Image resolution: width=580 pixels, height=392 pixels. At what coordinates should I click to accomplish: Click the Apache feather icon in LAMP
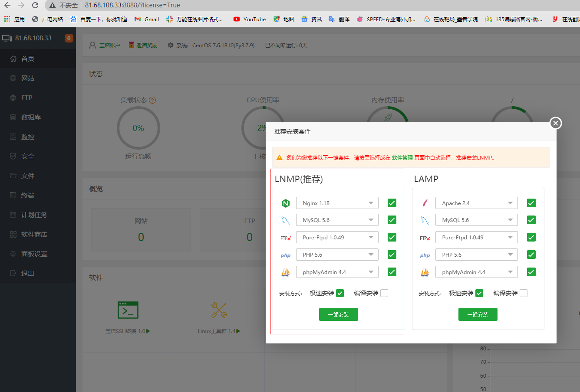click(x=425, y=203)
